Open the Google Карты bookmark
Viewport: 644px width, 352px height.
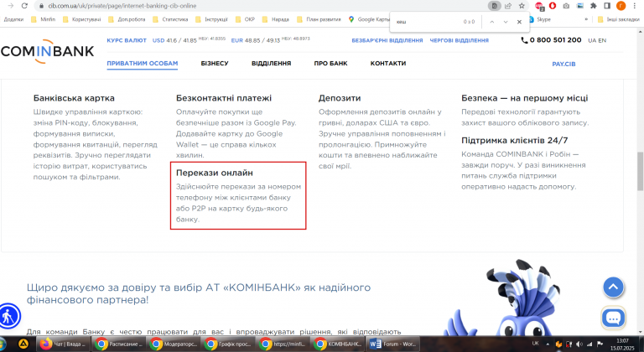click(368, 19)
